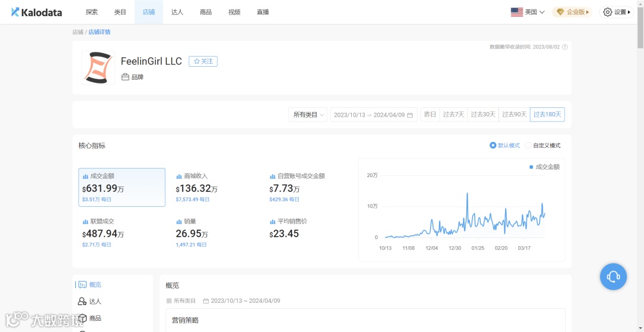This screenshot has width=644, height=332.
Task: Click the calendar icon in date field
Action: 410,115
